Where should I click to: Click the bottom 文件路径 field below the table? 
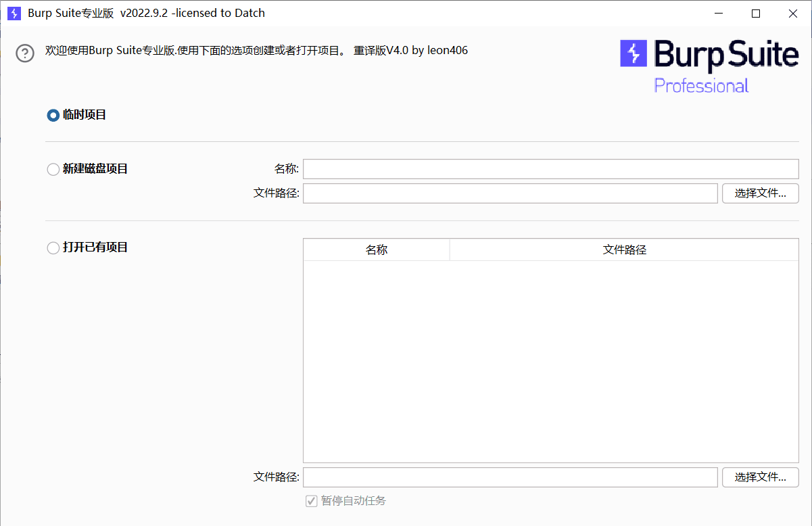coord(510,477)
